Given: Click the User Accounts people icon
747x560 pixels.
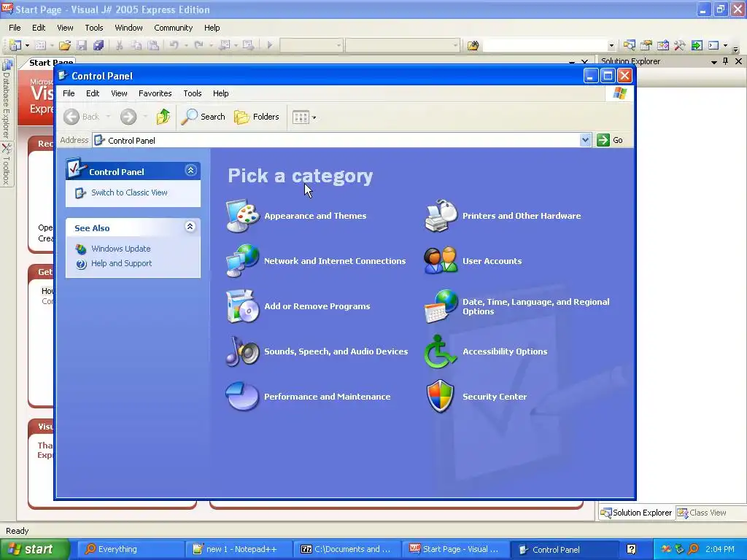Looking at the screenshot, I should coord(441,260).
